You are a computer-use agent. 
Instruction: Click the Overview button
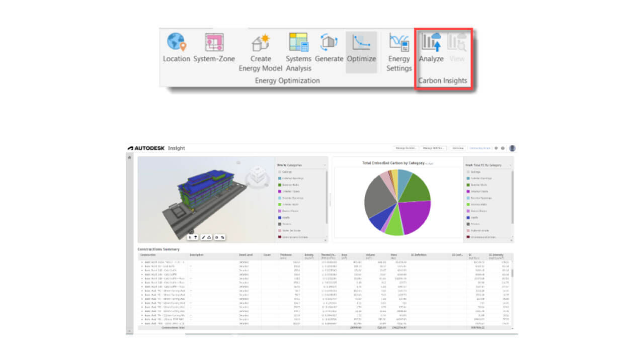pyautogui.click(x=458, y=148)
